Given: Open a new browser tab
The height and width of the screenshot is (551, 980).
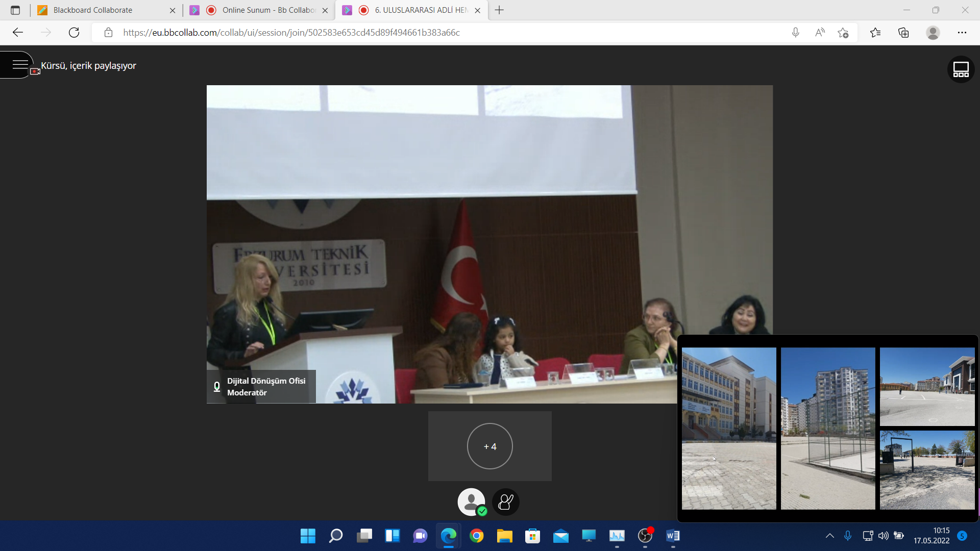Looking at the screenshot, I should [x=499, y=10].
